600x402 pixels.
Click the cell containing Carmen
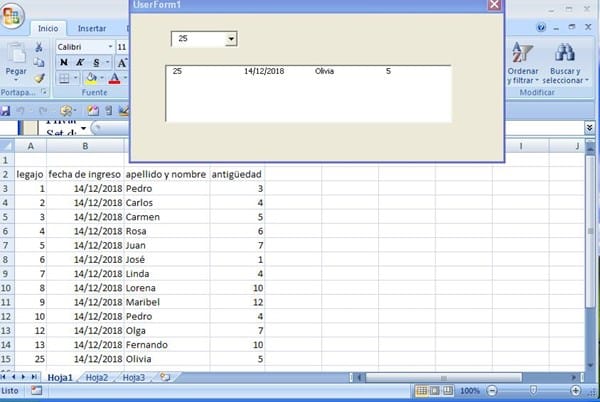point(166,217)
